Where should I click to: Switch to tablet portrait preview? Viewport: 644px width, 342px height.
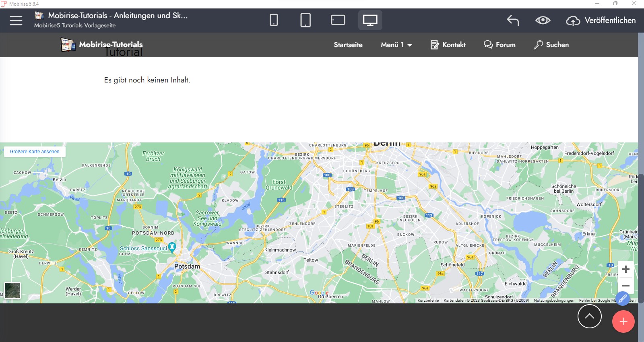coord(305,20)
